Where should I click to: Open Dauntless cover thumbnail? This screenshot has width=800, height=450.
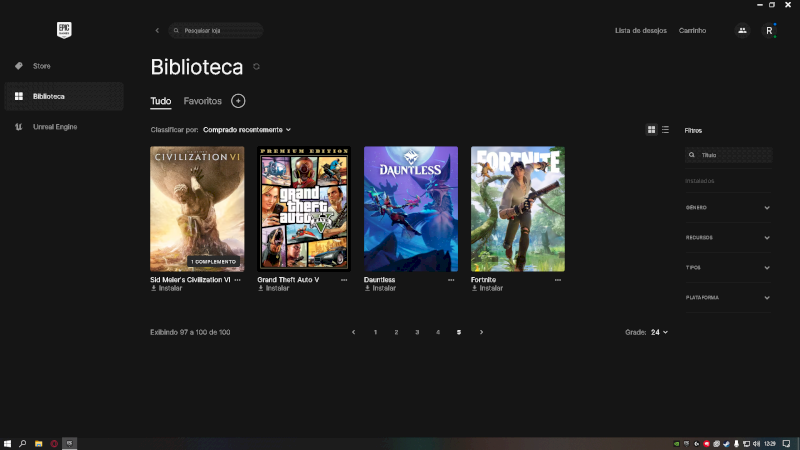point(411,209)
